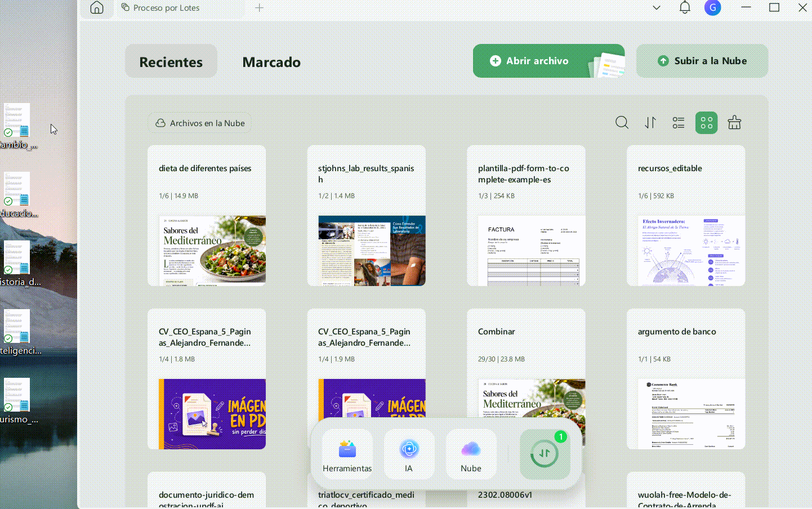This screenshot has width=812, height=509.
Task: Open the Combinar file card
Action: [x=526, y=363]
